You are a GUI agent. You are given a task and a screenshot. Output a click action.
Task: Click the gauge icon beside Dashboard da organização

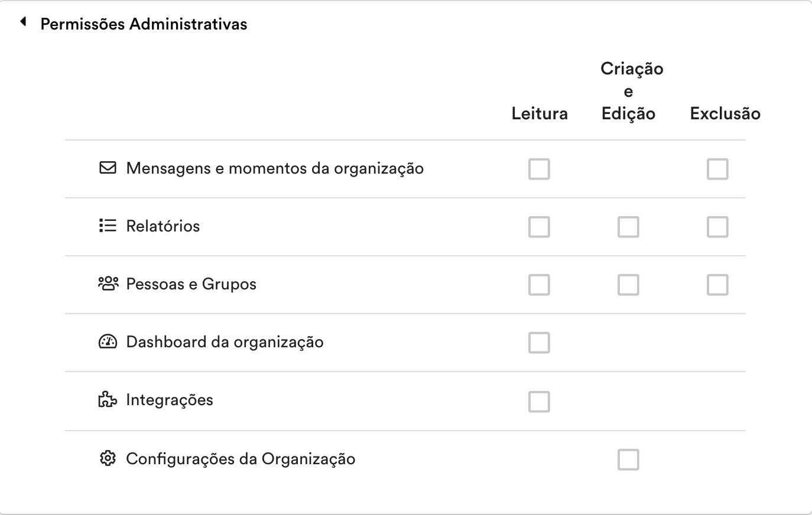pyautogui.click(x=108, y=341)
